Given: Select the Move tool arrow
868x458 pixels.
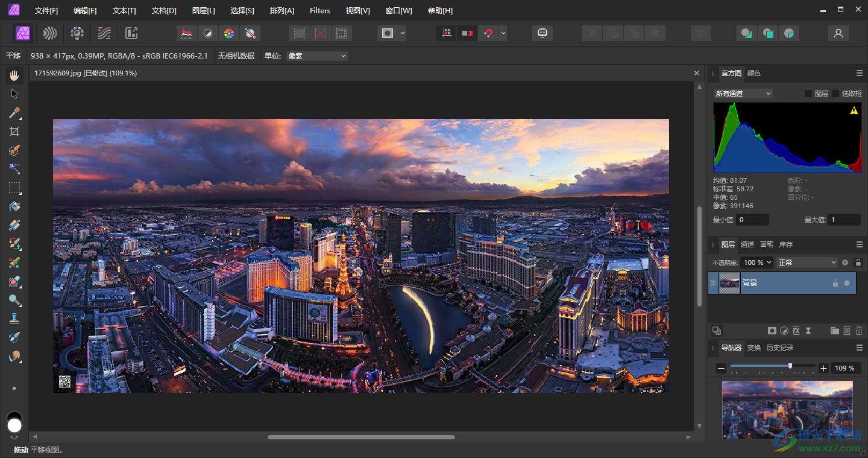Looking at the screenshot, I should point(14,94).
